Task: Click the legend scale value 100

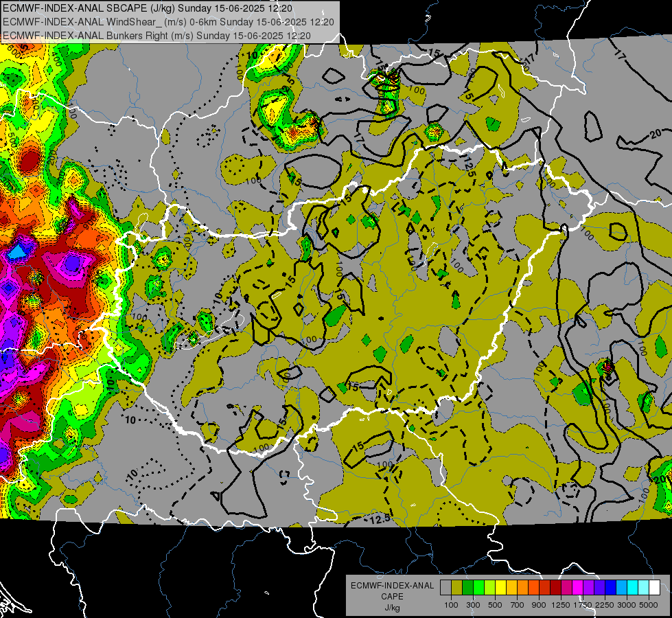Action: click(x=451, y=605)
